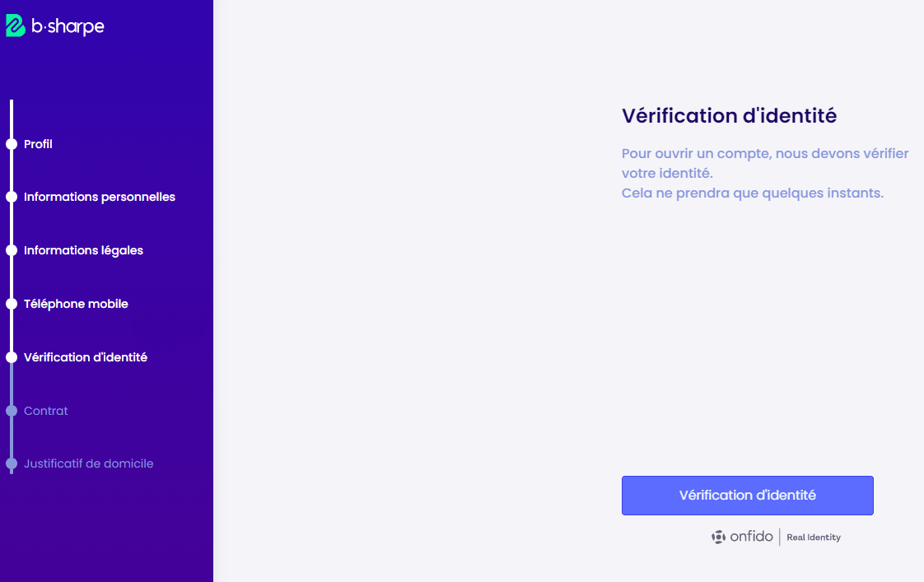Click the Vérification d'identité page heading
The width and height of the screenshot is (924, 582).
pos(729,115)
